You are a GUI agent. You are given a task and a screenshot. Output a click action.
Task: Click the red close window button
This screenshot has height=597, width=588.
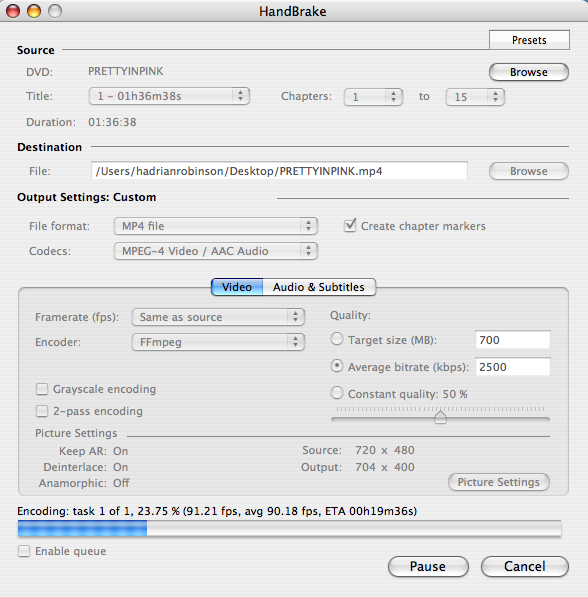tap(13, 11)
